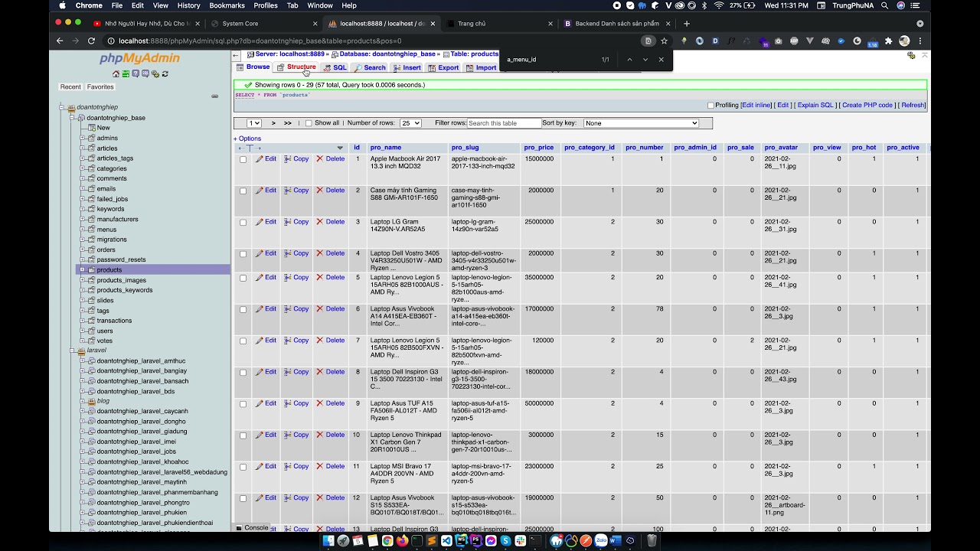Screen dimensions: 980x551
Task: Open phpMyAdmin home icon in sidebar
Action: pos(116,73)
